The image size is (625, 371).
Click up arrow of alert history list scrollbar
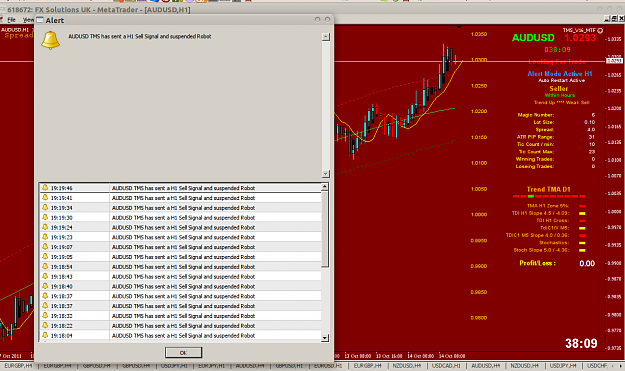pos(325,186)
